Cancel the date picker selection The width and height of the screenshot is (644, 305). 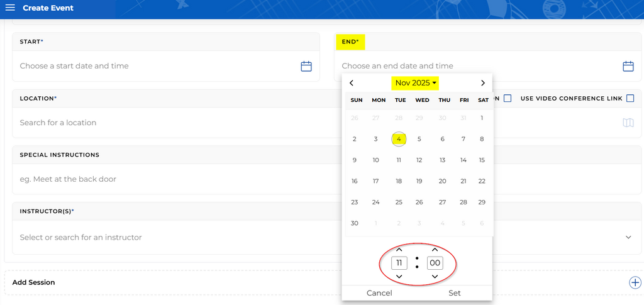point(379,293)
